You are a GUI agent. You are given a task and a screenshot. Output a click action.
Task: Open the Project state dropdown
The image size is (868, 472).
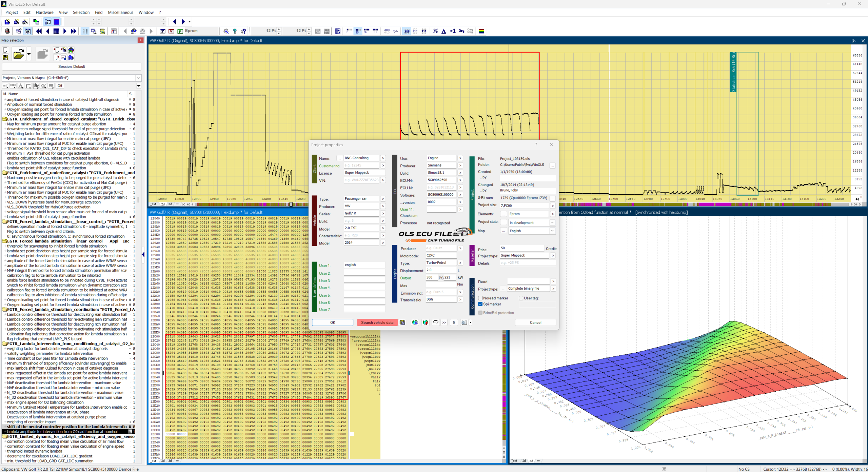tap(552, 222)
